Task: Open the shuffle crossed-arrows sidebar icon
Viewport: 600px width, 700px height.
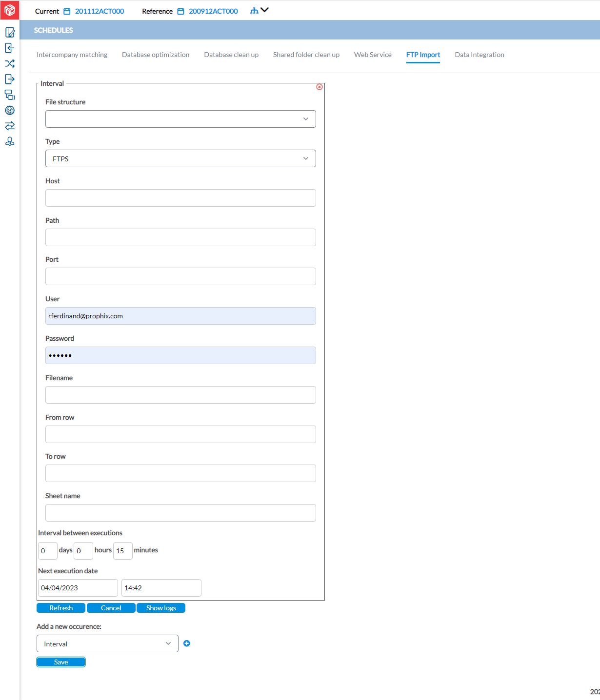Action: 10,63
